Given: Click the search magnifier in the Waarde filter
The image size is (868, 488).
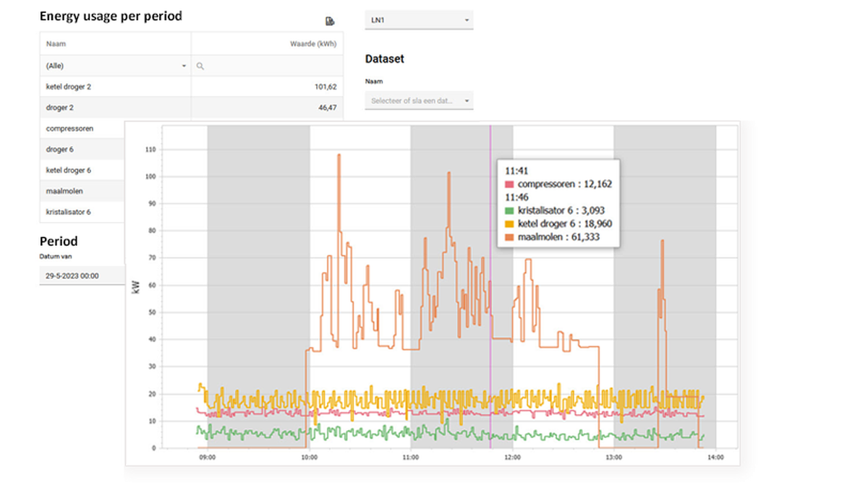Looking at the screenshot, I should [200, 66].
